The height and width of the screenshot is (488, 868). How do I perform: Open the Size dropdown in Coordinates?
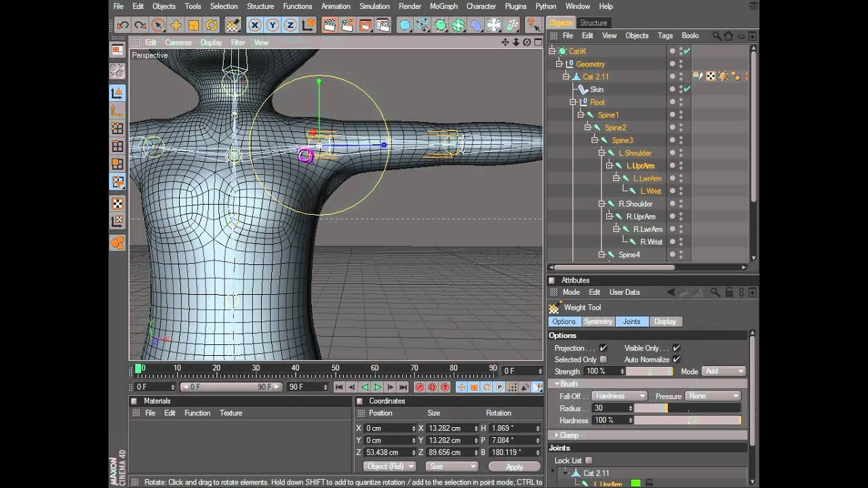(452, 466)
